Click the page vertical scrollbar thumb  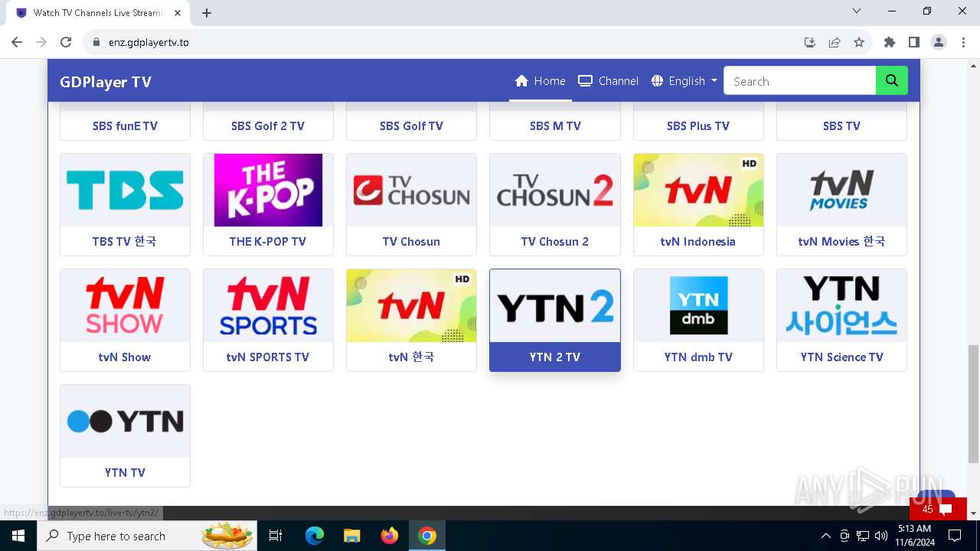pos(973,404)
